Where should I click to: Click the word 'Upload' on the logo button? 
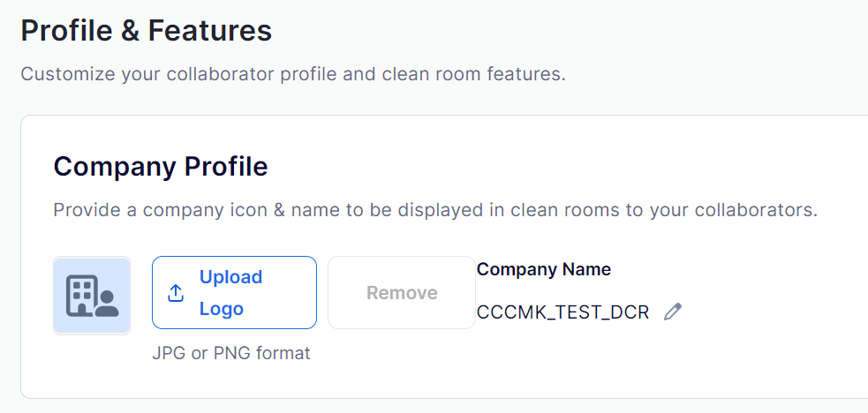point(230,276)
